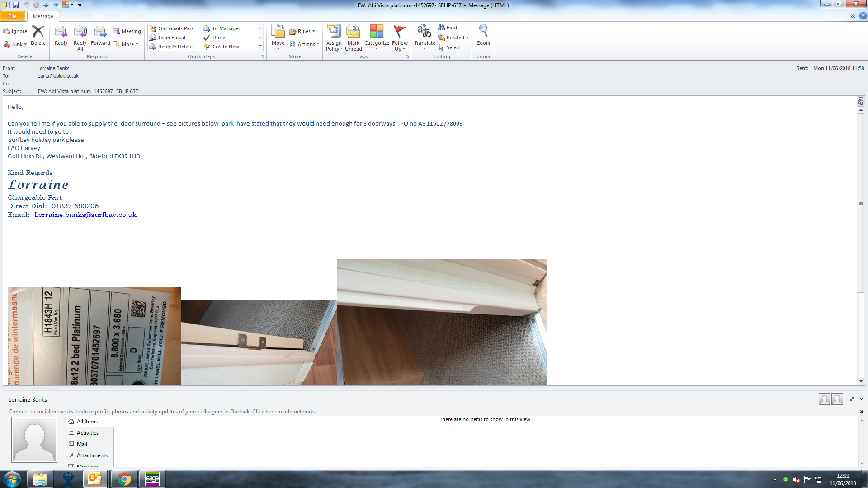Expand the Quick Steps gallery
This screenshot has width=868, height=488.
pos(260,47)
